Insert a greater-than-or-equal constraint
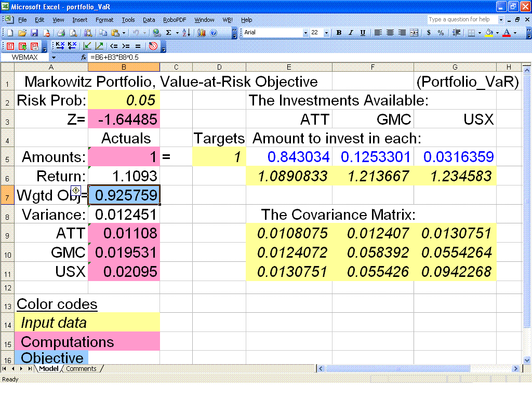This screenshot has width=532, height=399. coord(126,46)
